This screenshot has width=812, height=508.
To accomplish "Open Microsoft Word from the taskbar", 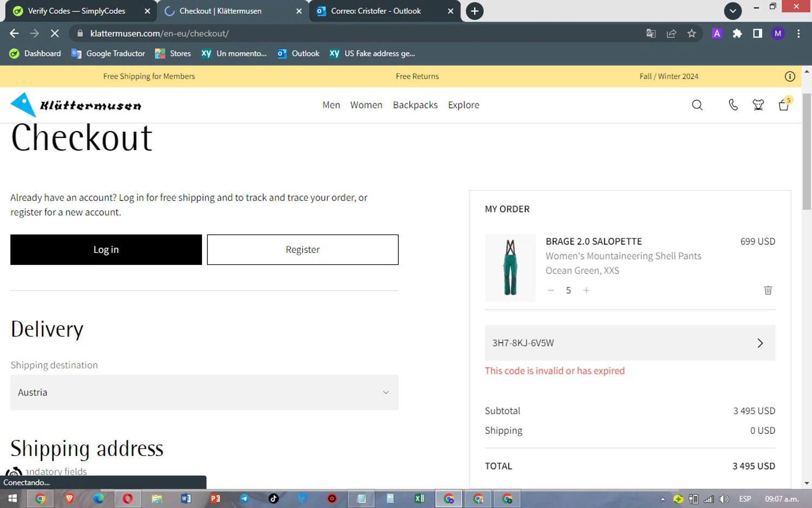I will click(186, 499).
